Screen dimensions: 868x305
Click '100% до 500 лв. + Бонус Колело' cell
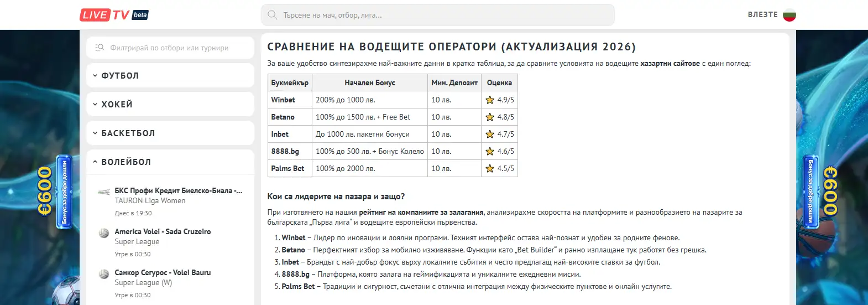click(370, 151)
